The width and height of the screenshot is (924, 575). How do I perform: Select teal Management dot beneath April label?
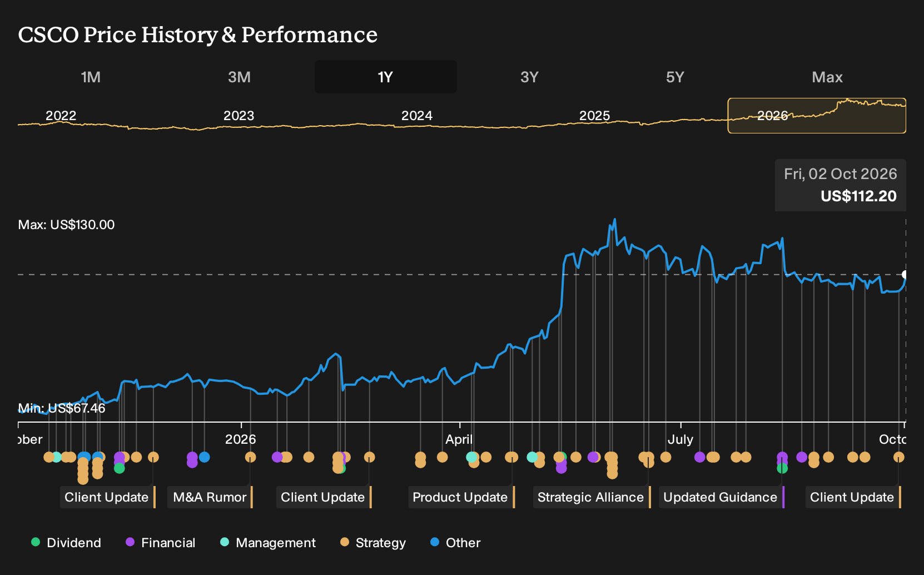471,457
